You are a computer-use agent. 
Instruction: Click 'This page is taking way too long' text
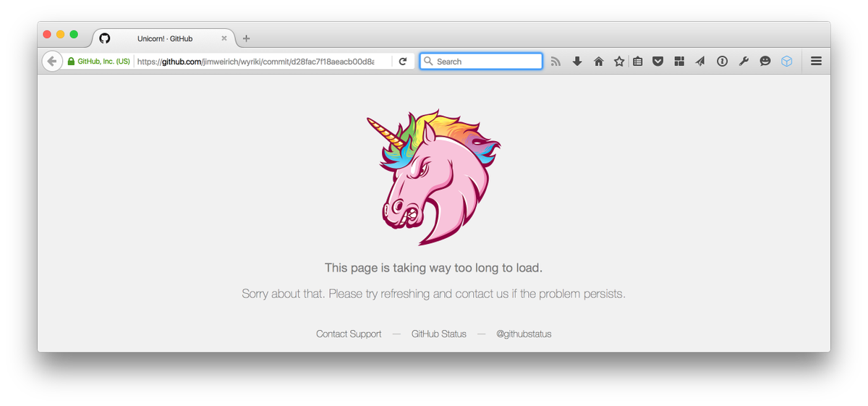433,268
